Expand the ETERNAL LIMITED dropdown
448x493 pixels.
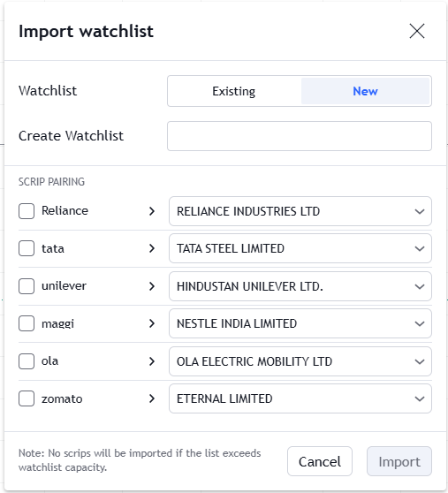coord(300,398)
